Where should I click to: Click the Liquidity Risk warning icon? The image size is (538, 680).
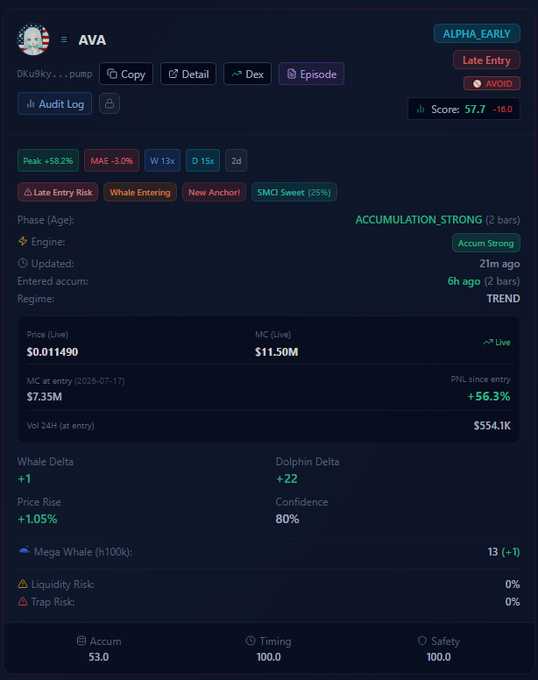point(23,584)
